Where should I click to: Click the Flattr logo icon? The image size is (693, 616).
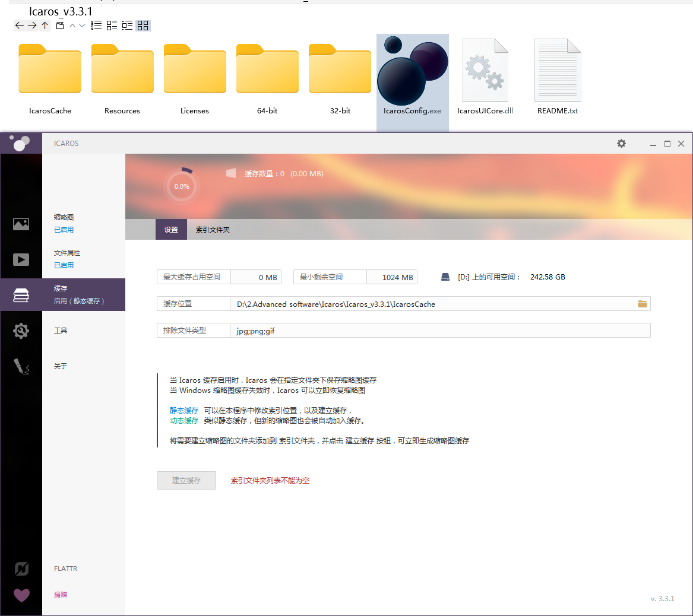(21, 569)
